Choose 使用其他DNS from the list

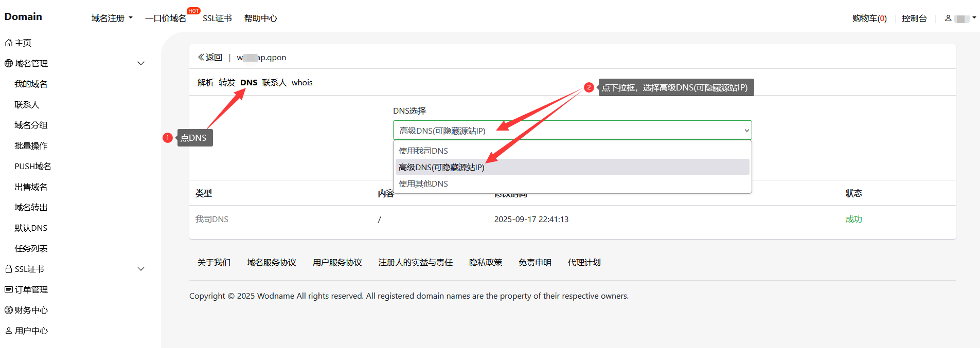coord(423,184)
